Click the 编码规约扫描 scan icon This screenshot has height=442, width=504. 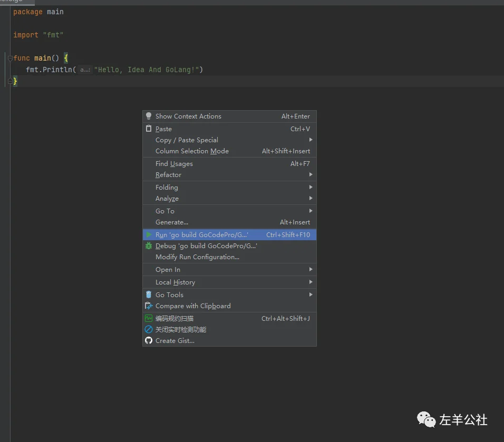click(149, 318)
